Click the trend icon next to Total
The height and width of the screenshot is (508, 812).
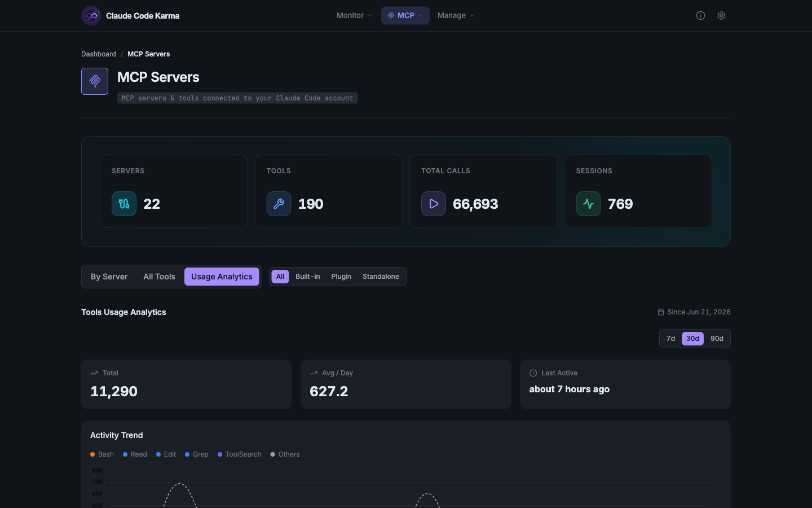(94, 373)
